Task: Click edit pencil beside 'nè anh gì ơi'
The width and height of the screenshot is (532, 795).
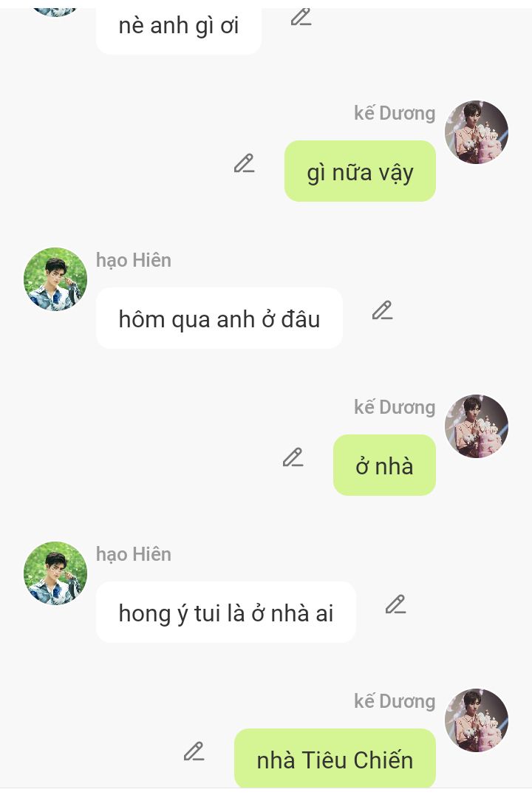Action: coord(301,18)
